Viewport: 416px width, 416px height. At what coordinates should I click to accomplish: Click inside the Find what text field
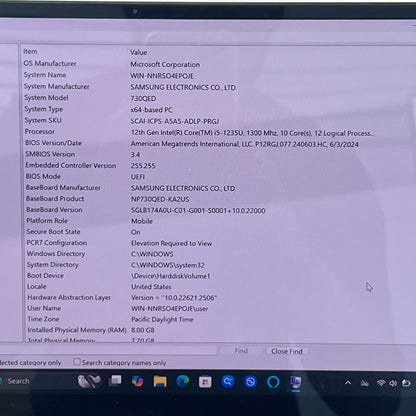(x=108, y=350)
